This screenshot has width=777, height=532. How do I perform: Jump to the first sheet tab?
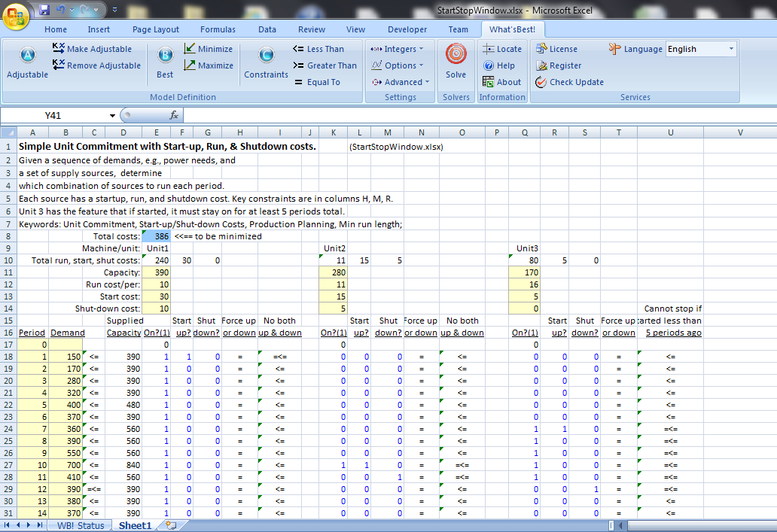coord(7,525)
